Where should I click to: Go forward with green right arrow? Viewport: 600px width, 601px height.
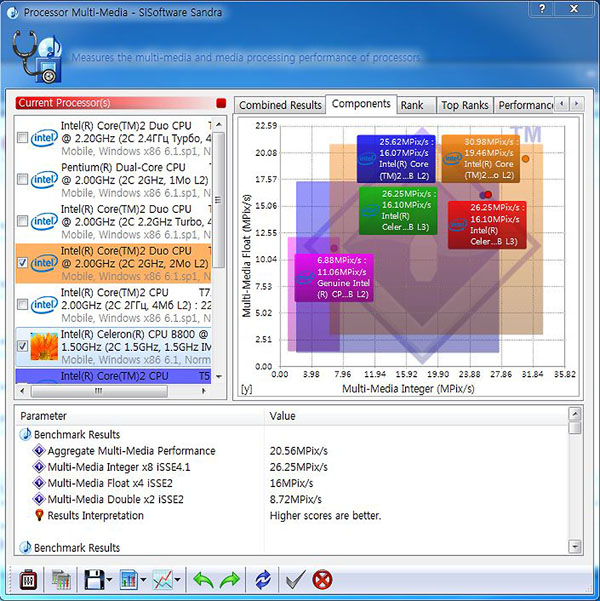[x=229, y=580]
